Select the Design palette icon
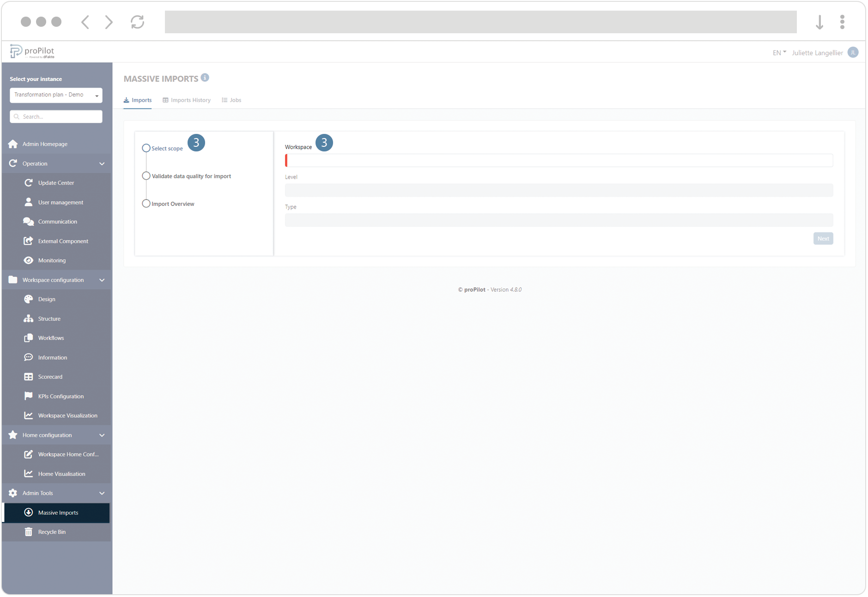 (x=29, y=299)
